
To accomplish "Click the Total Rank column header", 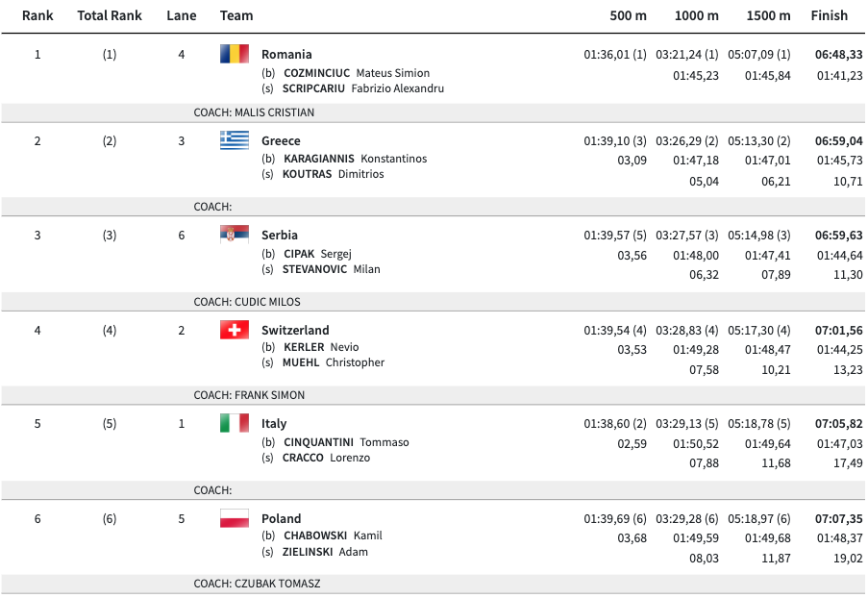I will 110,15.
